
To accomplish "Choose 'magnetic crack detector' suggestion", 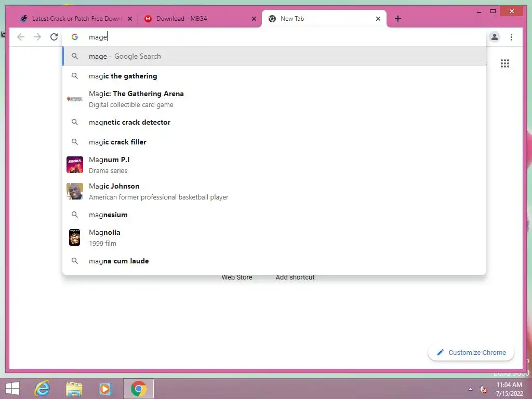I will [274, 122].
